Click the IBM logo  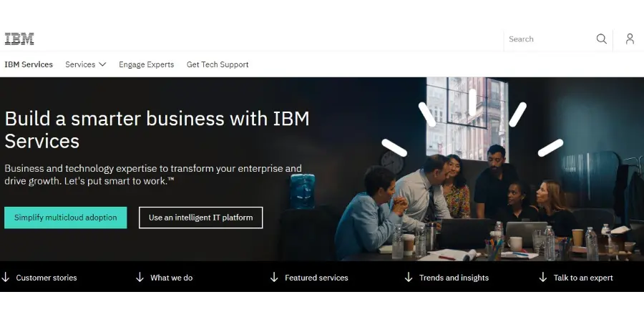[19, 39]
